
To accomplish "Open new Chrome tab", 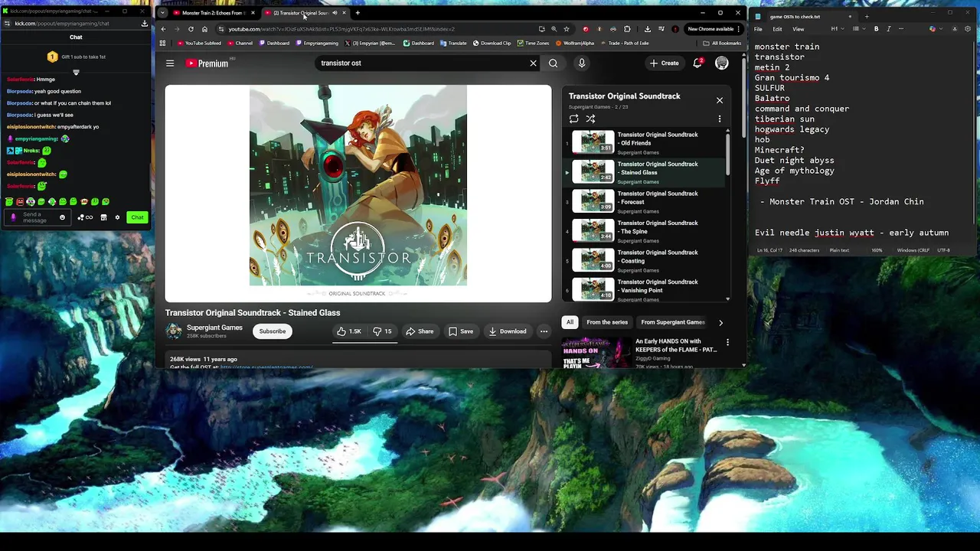I will click(x=358, y=13).
